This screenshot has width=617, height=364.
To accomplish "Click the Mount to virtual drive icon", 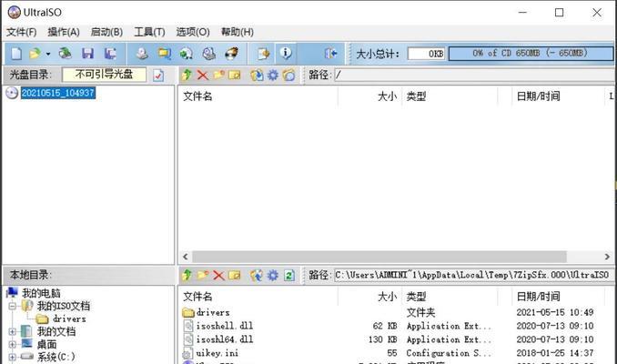I will point(209,53).
